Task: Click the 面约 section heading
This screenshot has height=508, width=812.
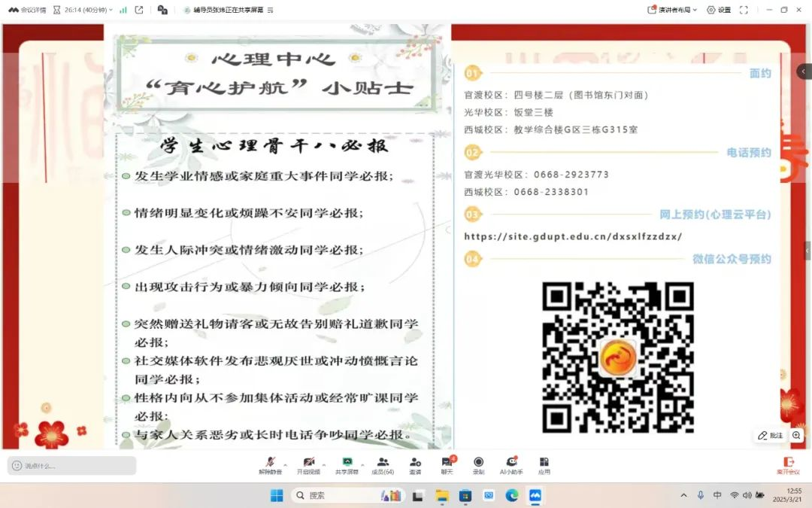Action: tap(760, 73)
